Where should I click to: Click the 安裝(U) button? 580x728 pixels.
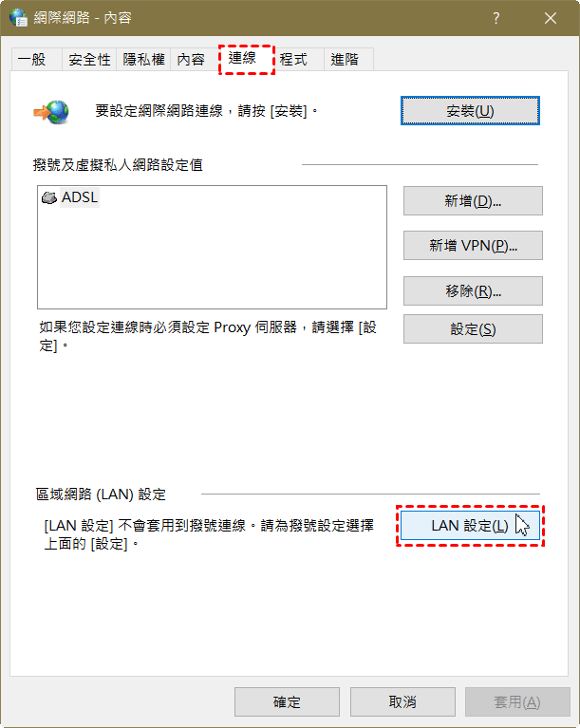pyautogui.click(x=470, y=111)
